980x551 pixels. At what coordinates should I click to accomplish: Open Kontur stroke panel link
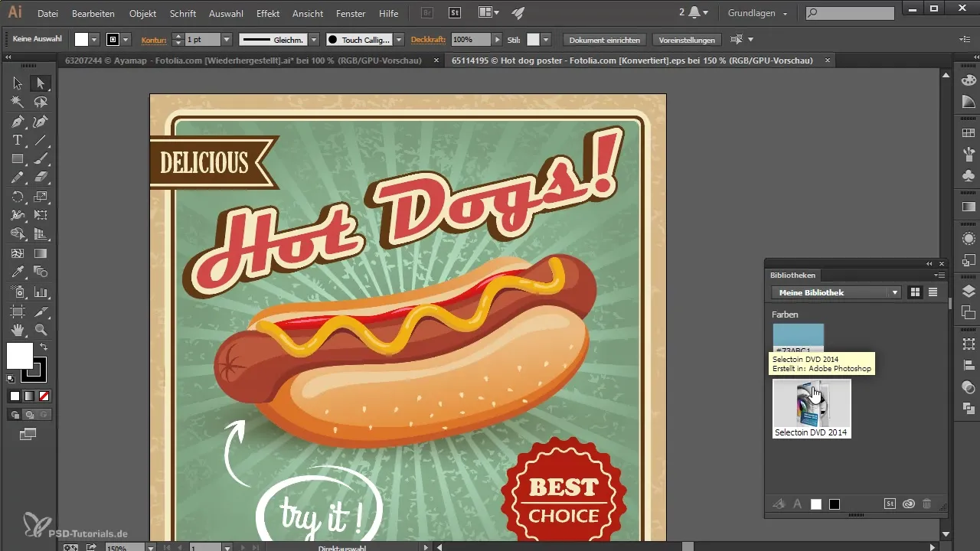[x=154, y=39]
